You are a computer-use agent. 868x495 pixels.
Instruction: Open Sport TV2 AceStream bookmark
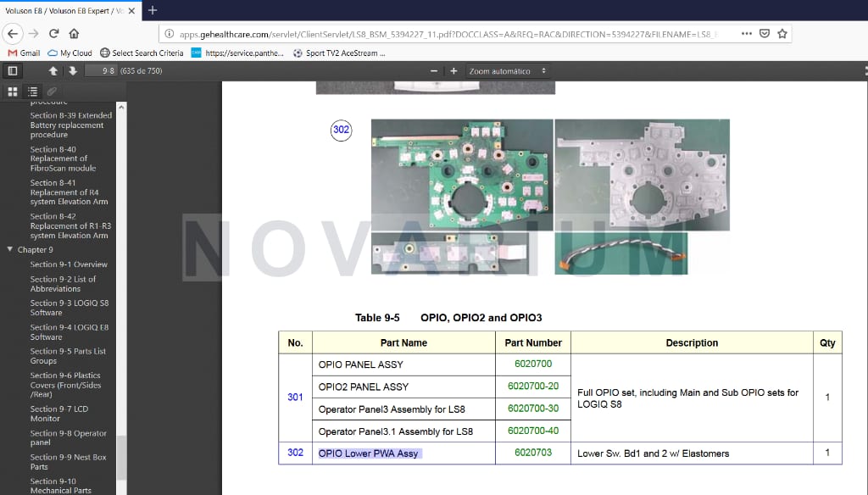click(339, 53)
